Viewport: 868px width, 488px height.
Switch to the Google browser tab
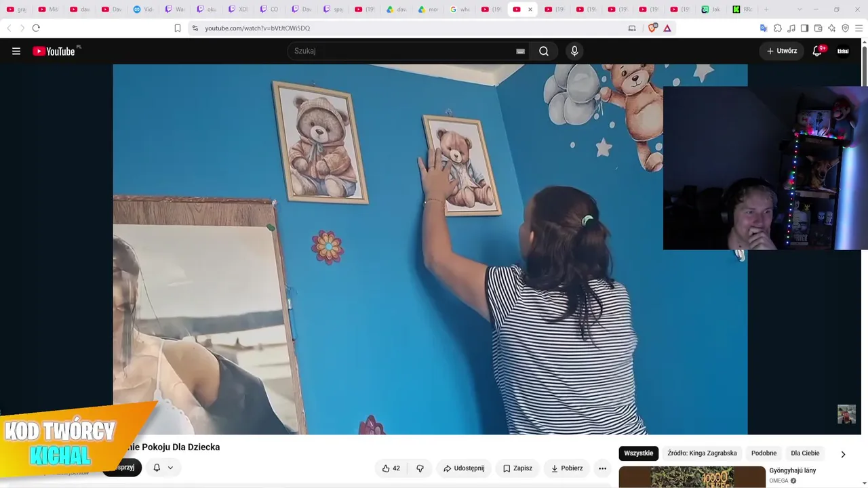pyautogui.click(x=460, y=9)
